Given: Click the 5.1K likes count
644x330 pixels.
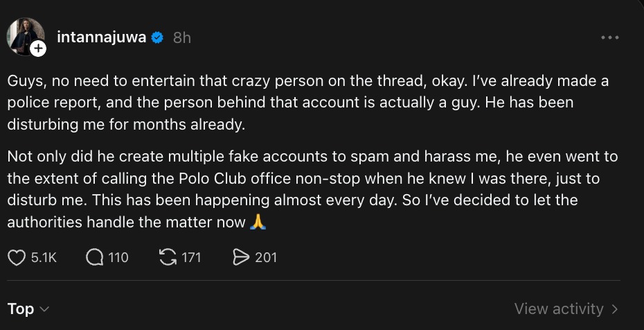Looking at the screenshot, I should coord(44,257).
